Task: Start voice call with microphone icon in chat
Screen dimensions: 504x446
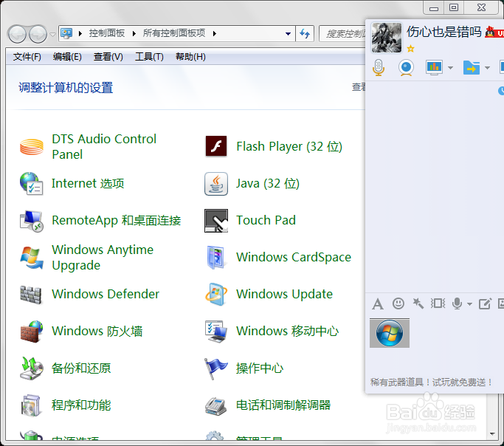Action: [x=379, y=67]
